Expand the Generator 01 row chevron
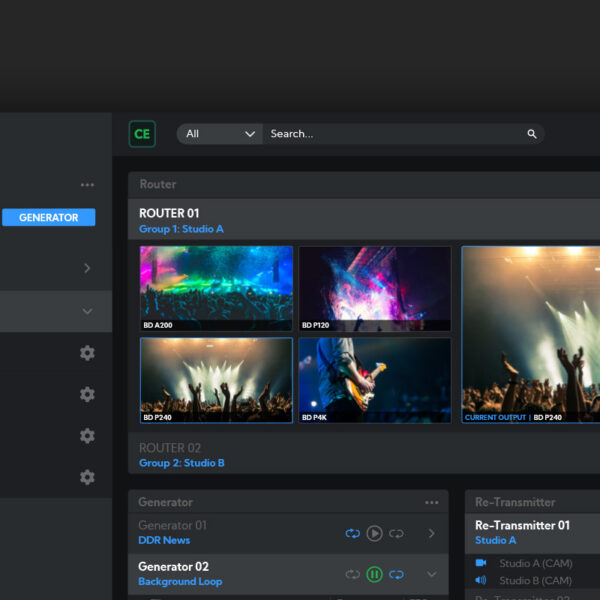This screenshot has height=600, width=600. [x=432, y=534]
